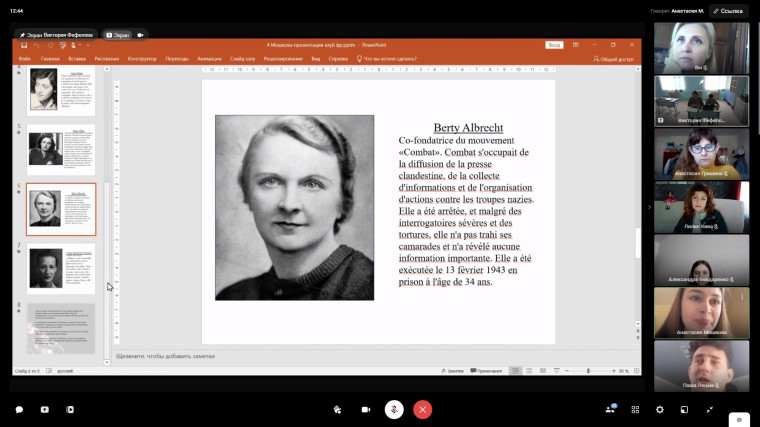Click the share screen icon

coord(45,410)
